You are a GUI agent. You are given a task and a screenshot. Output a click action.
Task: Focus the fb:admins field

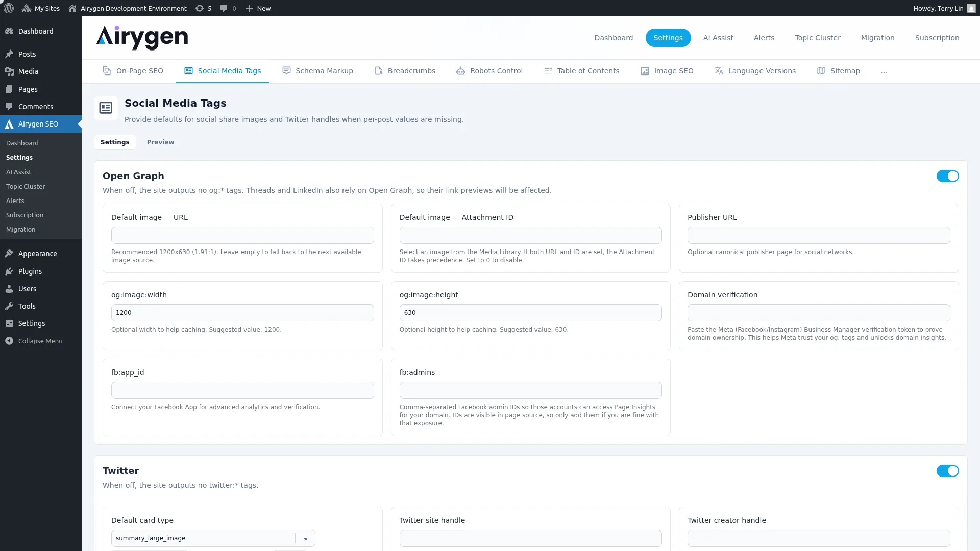531,390
